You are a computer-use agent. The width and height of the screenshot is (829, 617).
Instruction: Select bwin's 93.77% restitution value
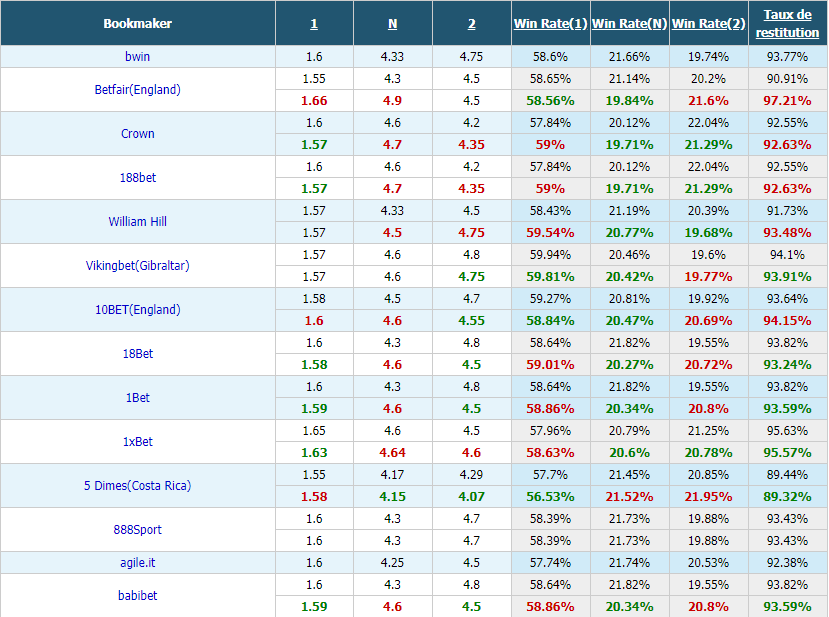click(787, 57)
